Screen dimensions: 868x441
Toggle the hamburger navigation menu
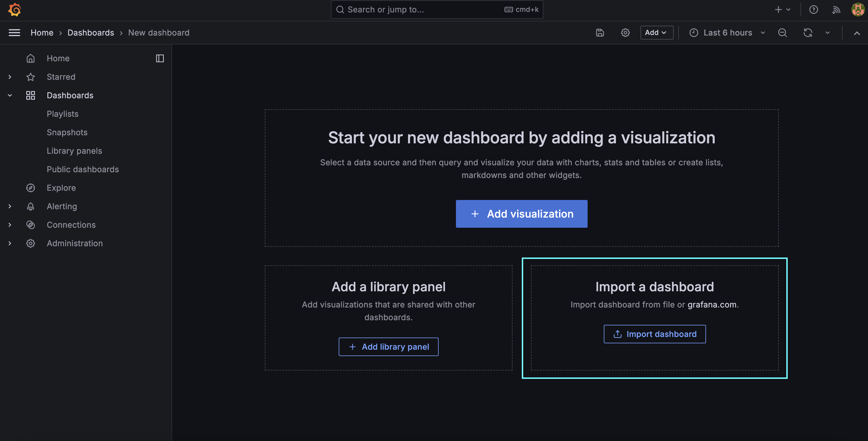(14, 33)
